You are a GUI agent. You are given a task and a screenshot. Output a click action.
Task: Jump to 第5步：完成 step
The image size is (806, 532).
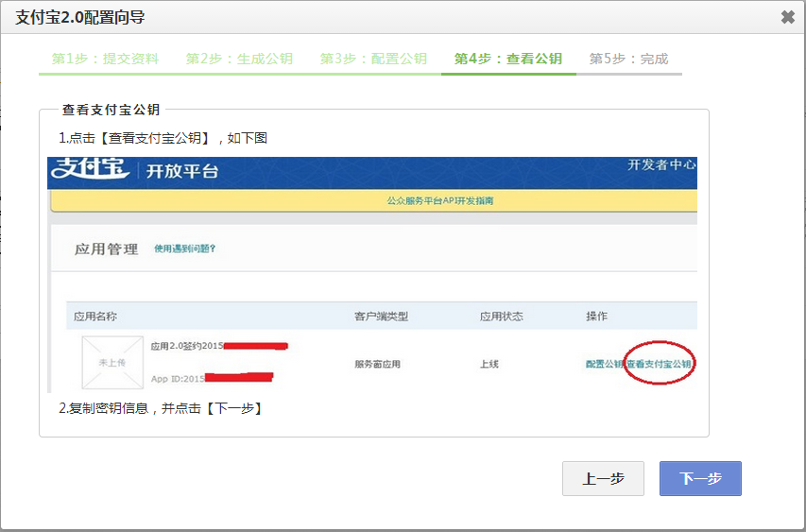628,59
